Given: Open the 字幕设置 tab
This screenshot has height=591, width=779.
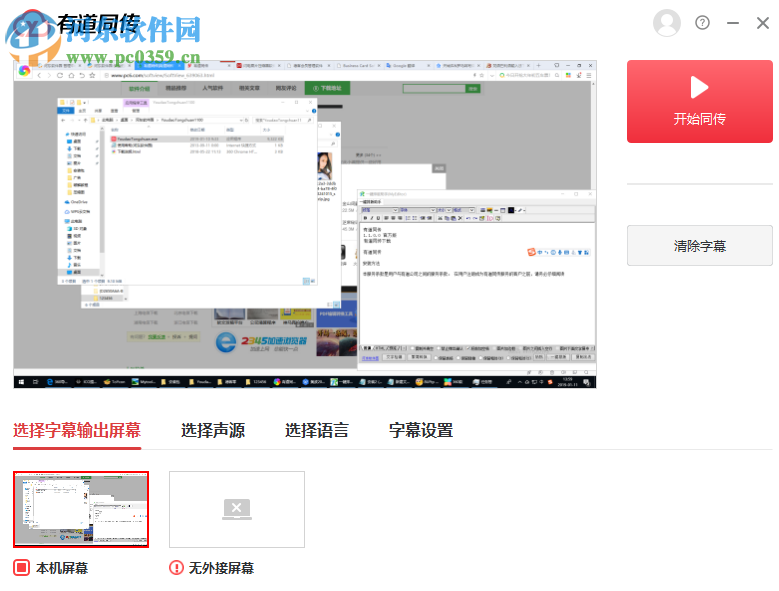Looking at the screenshot, I should point(421,430).
